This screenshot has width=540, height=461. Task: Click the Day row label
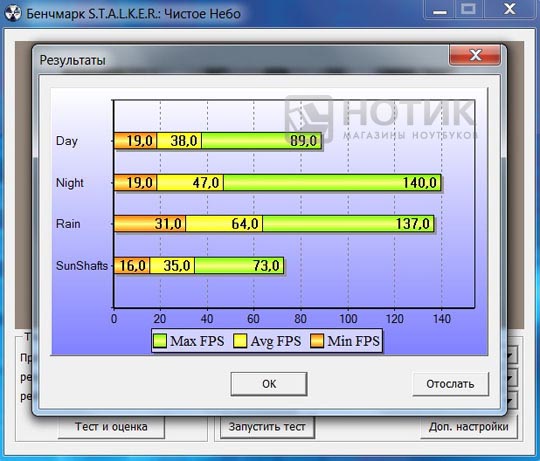tap(67, 141)
